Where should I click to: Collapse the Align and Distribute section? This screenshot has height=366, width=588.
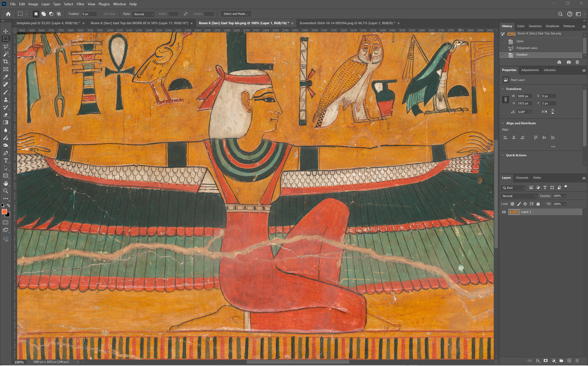(503, 123)
